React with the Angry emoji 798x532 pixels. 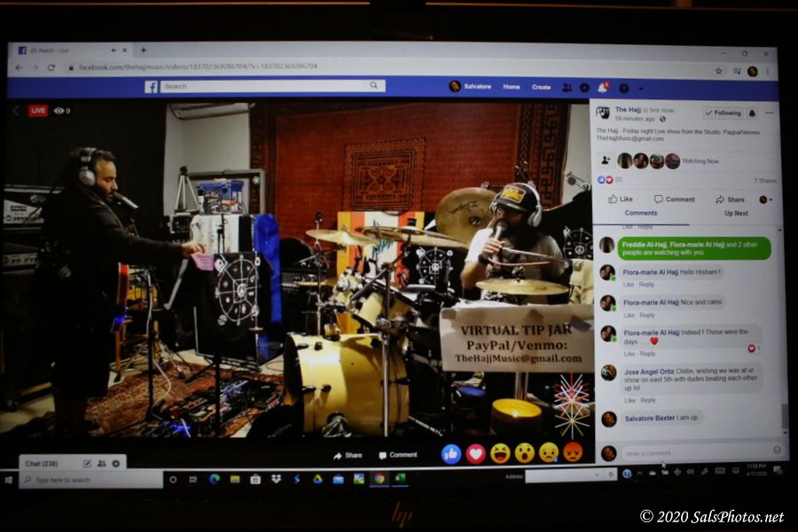tap(573, 453)
